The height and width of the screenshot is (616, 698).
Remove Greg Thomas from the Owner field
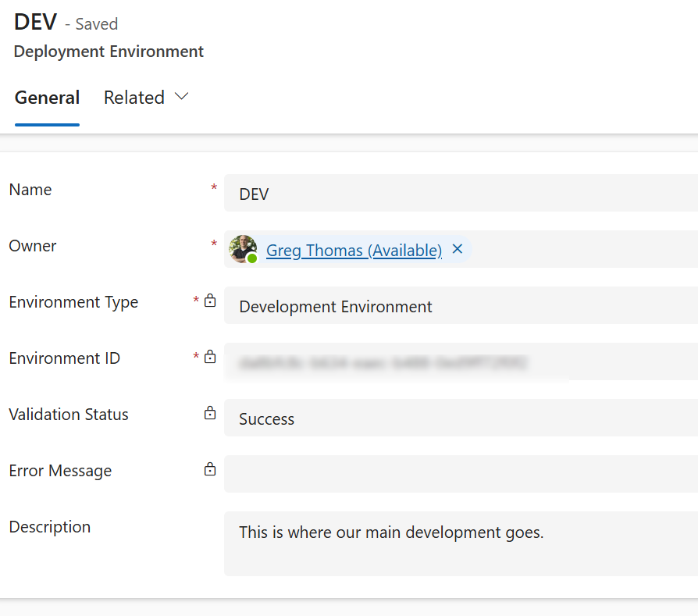(458, 249)
